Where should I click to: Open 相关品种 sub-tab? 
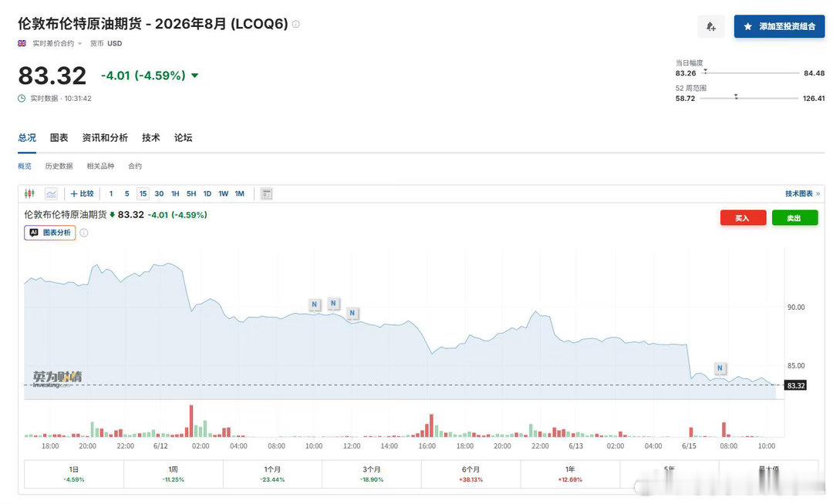(100, 166)
